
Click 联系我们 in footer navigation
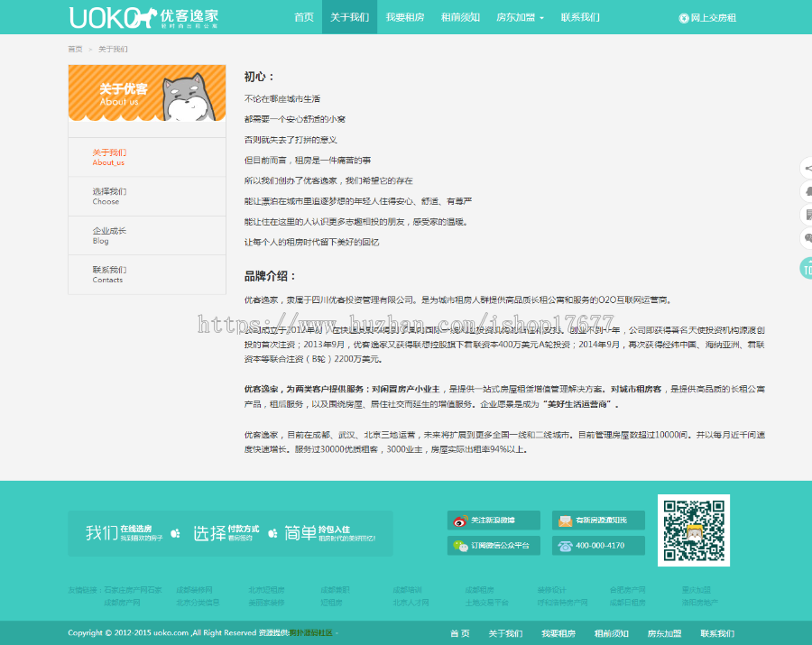[717, 633]
